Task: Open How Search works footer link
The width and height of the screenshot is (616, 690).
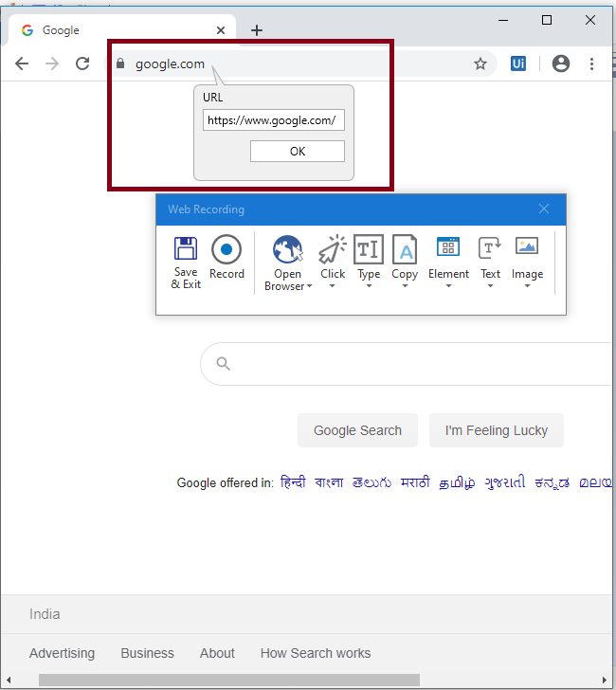Action: [316, 653]
